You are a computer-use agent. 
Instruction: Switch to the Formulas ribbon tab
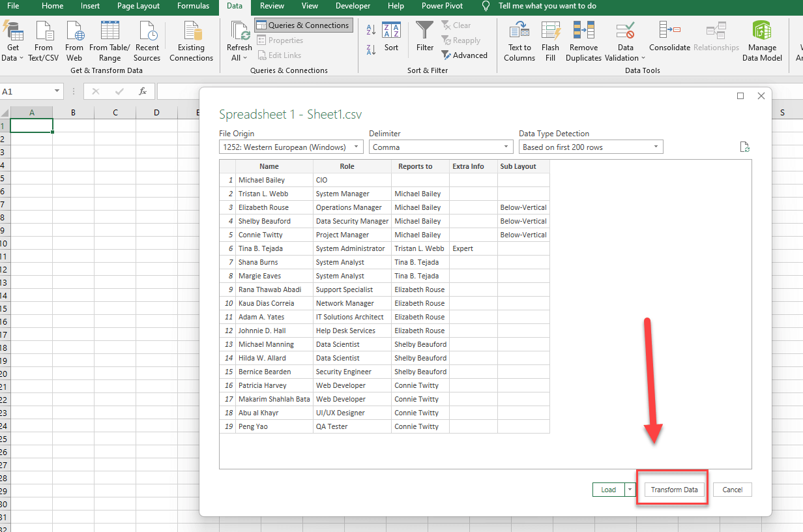click(193, 7)
